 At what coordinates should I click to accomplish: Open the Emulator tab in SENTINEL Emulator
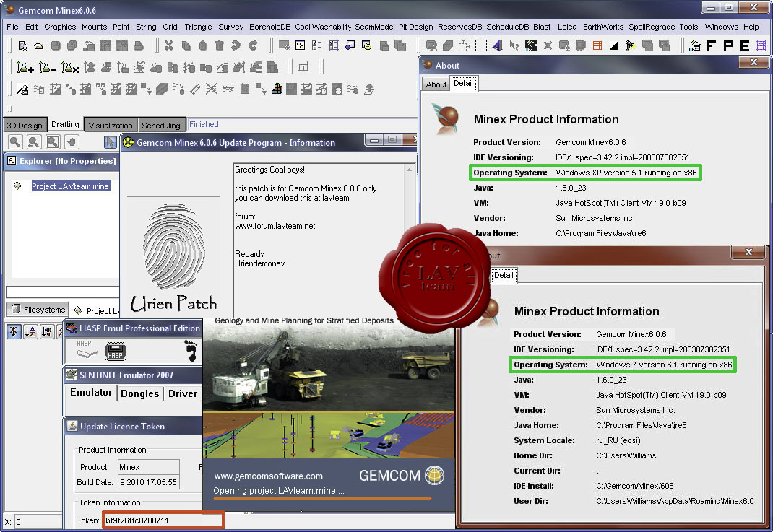point(91,393)
